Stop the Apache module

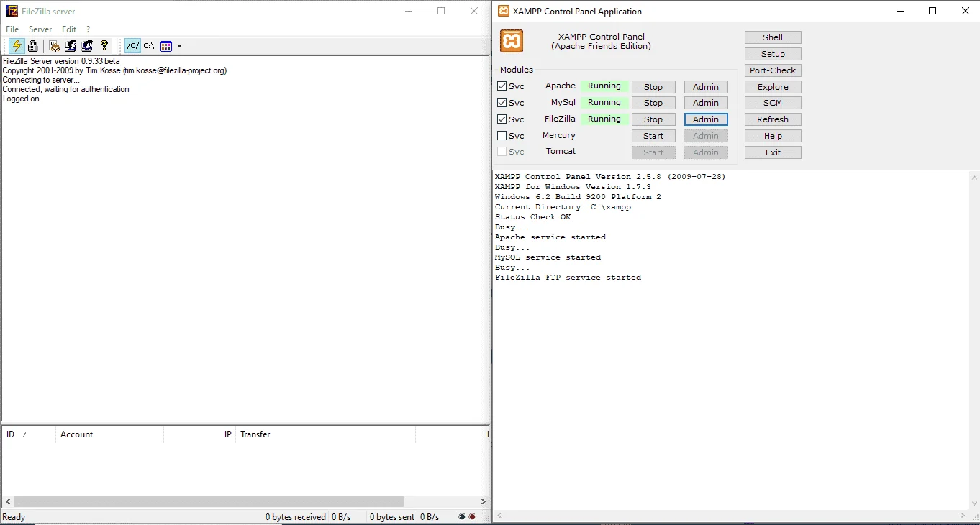[x=653, y=87]
